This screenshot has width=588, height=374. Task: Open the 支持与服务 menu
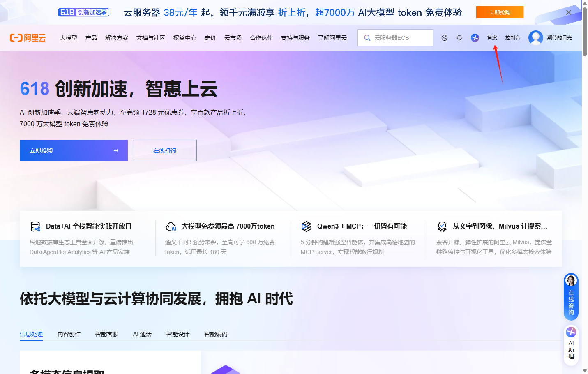(x=295, y=38)
